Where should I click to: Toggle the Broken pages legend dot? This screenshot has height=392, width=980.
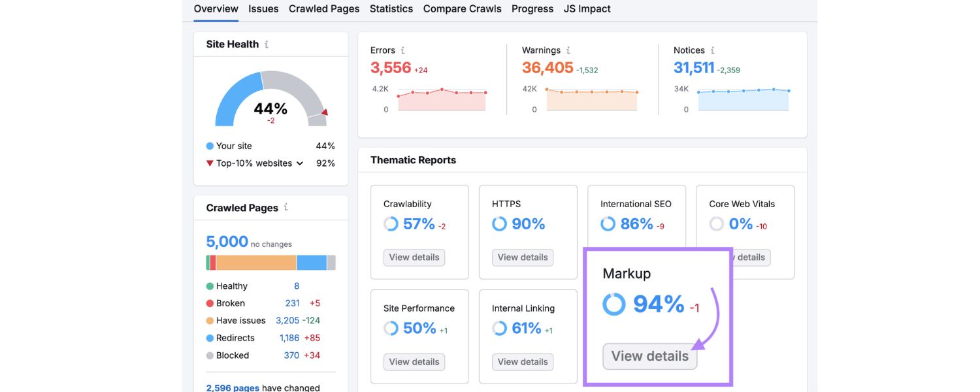pos(210,302)
